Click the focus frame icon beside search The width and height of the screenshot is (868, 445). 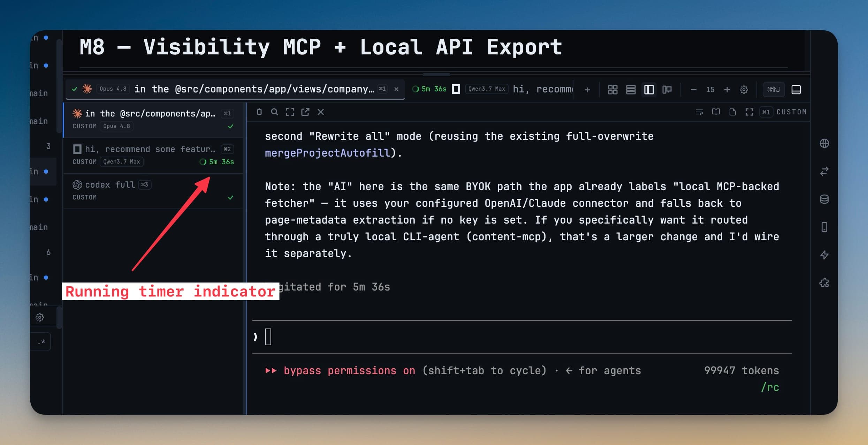pyautogui.click(x=290, y=112)
